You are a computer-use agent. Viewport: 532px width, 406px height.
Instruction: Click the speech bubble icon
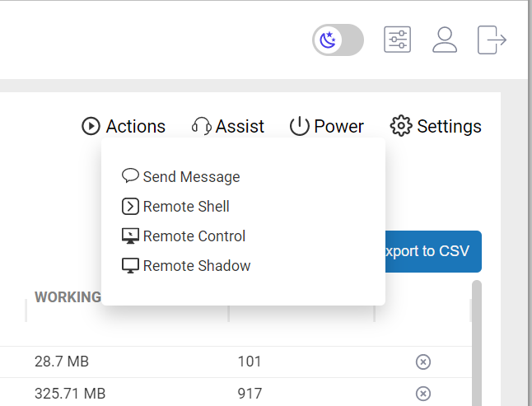[130, 175]
